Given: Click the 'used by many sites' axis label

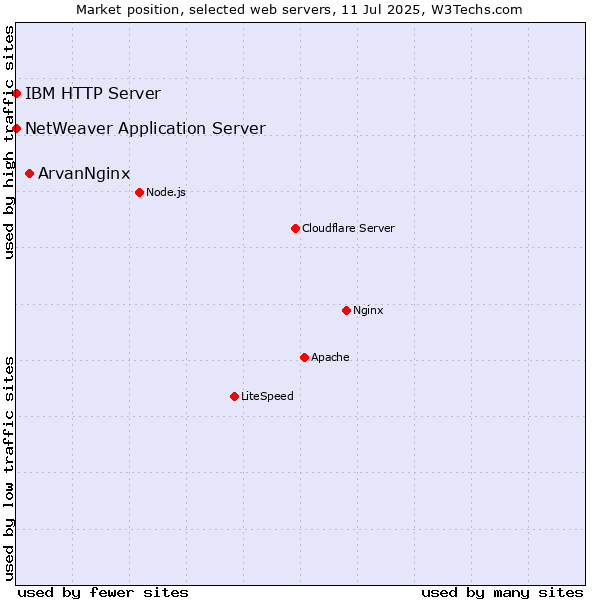Looking at the screenshot, I should point(502,593).
